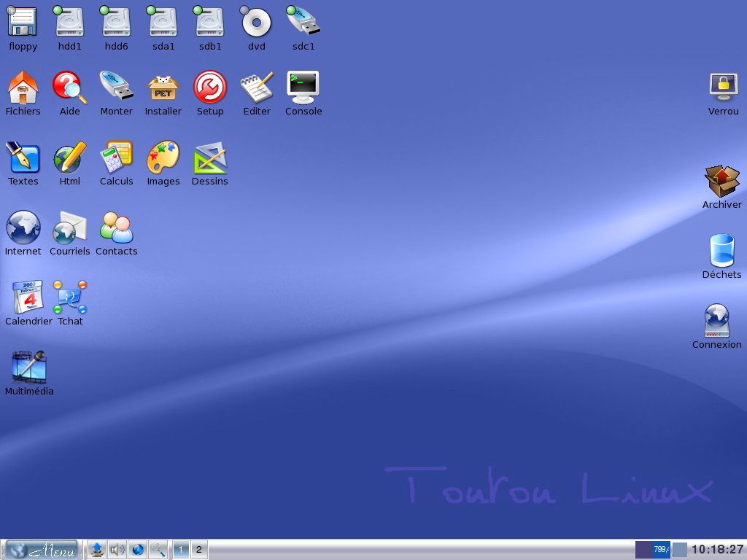Screen dimensions: 747x560
Task: Open the Multimédia player icon
Action: click(x=29, y=367)
